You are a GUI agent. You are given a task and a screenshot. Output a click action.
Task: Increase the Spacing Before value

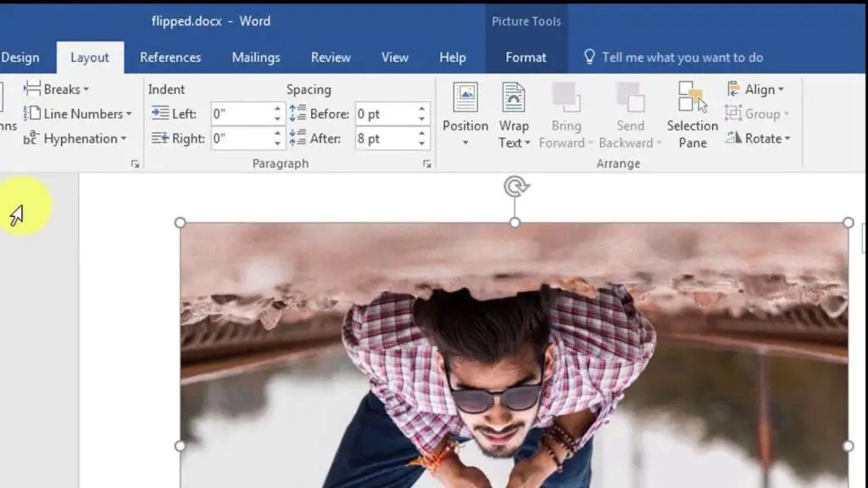click(422, 108)
